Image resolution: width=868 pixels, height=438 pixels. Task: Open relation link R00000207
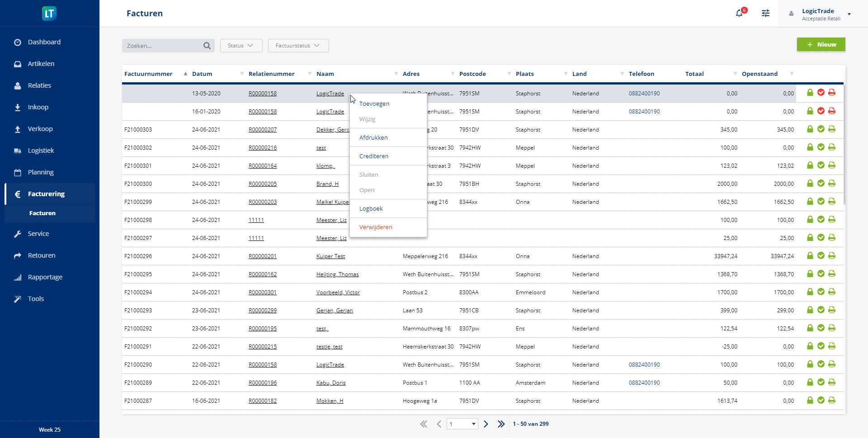pyautogui.click(x=263, y=130)
